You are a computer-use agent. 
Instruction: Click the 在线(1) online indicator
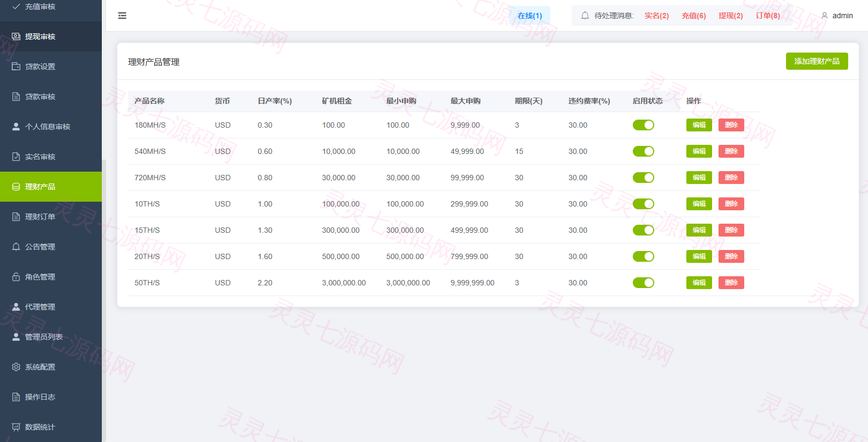pos(530,16)
